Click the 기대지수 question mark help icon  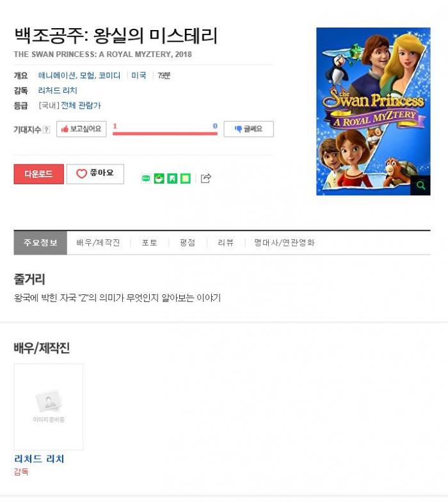click(47, 130)
